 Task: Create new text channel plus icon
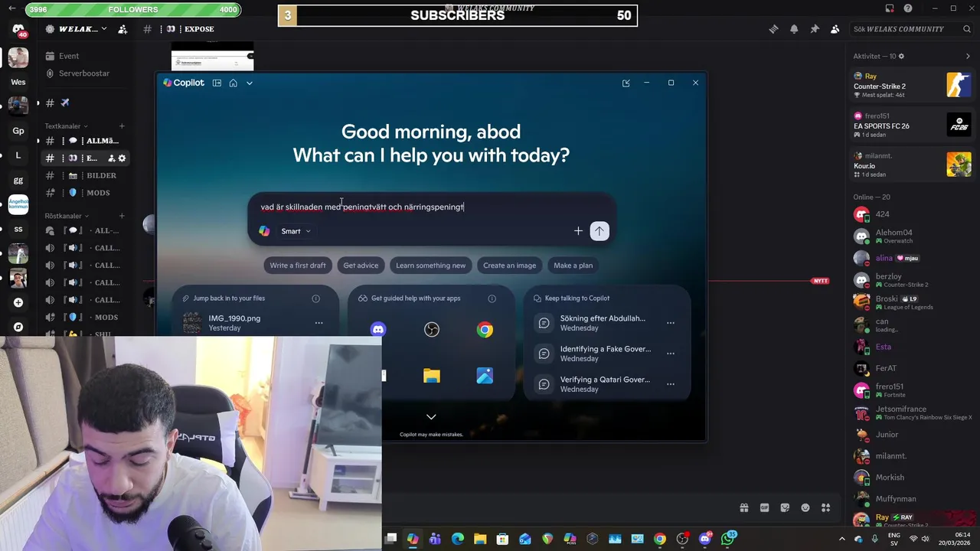[122, 126]
